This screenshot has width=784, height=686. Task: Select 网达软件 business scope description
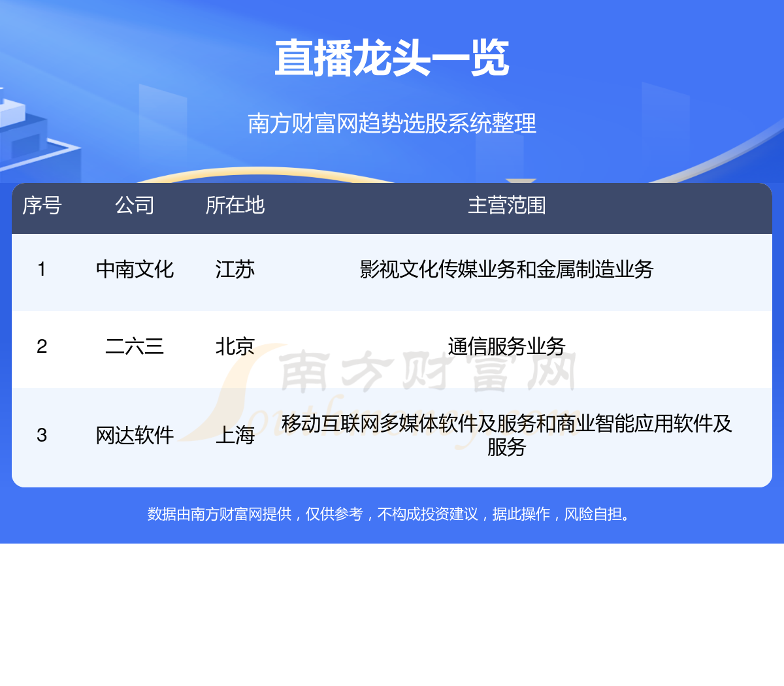(507, 435)
